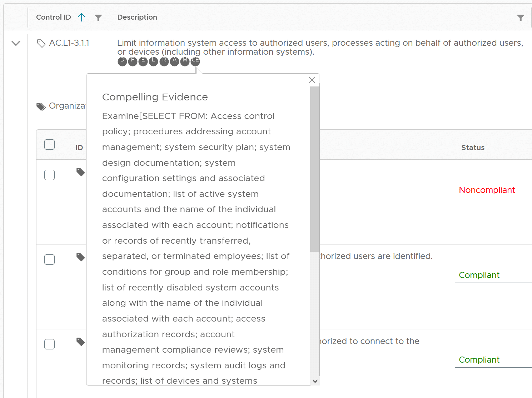Check the checkbox on the Noncompliant row
This screenshot has height=398, width=532.
[x=49, y=175]
